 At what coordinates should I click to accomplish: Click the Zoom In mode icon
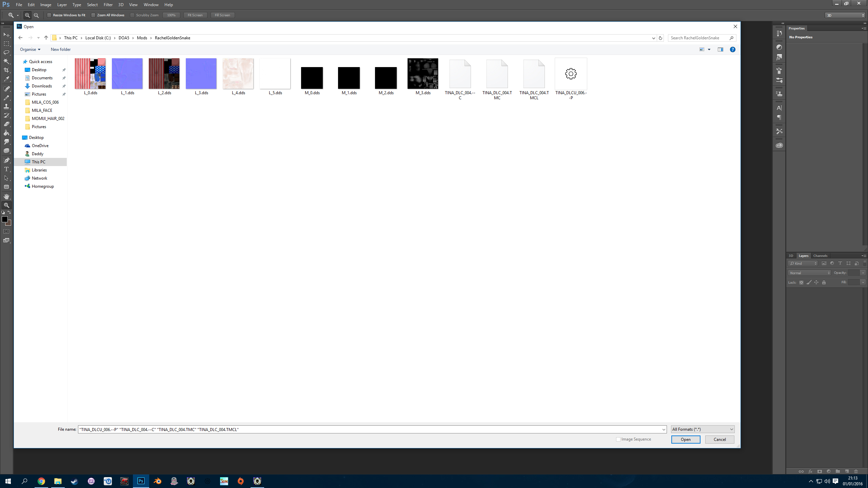[x=27, y=15]
